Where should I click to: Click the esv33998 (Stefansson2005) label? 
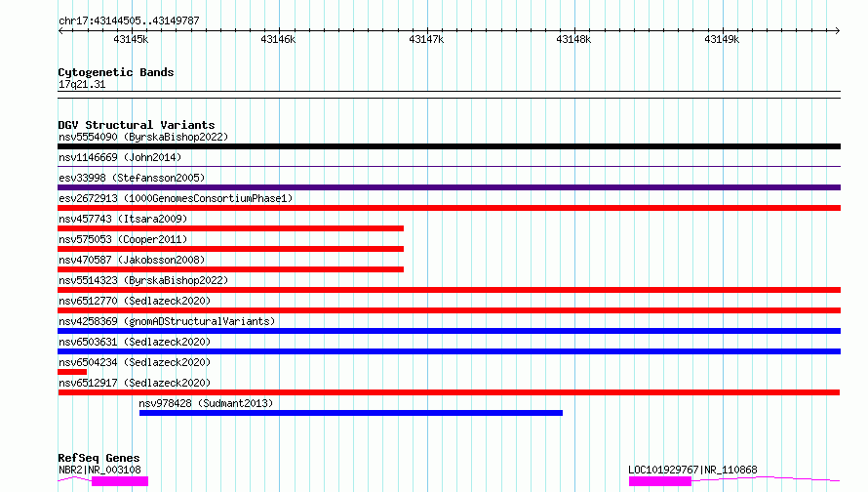pos(132,178)
